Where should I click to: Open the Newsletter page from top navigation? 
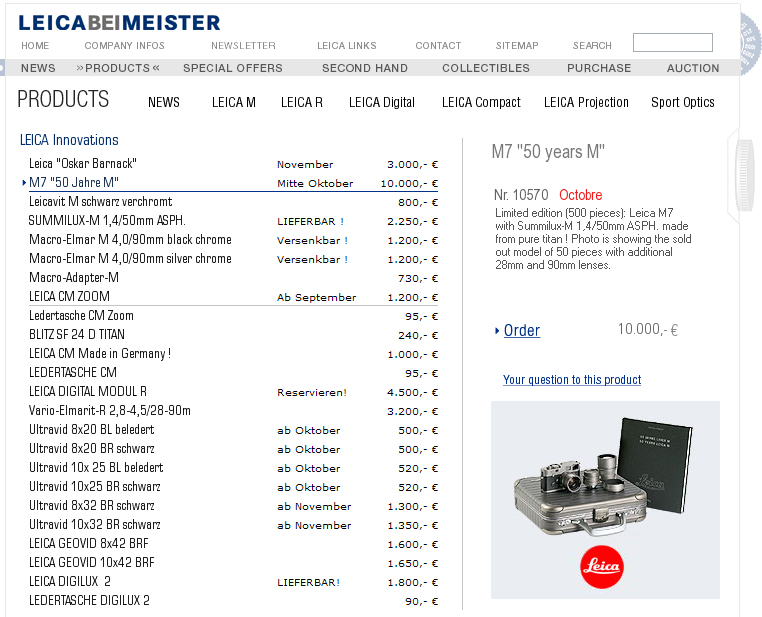(243, 46)
